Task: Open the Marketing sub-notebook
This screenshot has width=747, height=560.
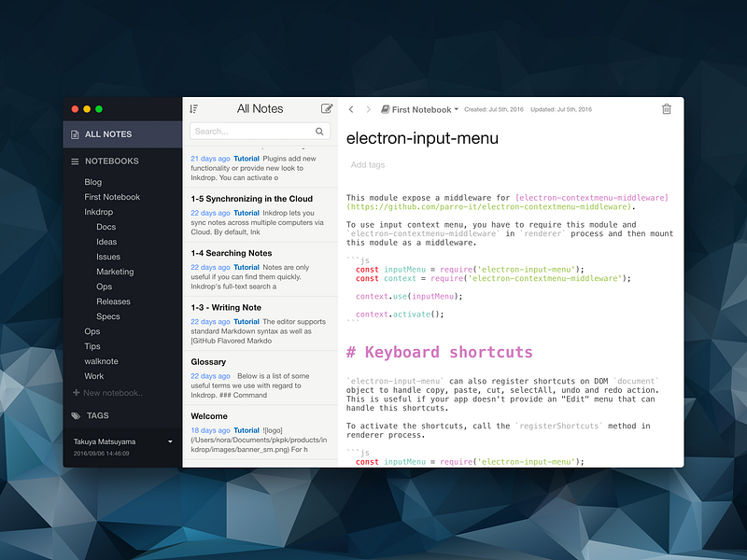Action: pos(115,272)
